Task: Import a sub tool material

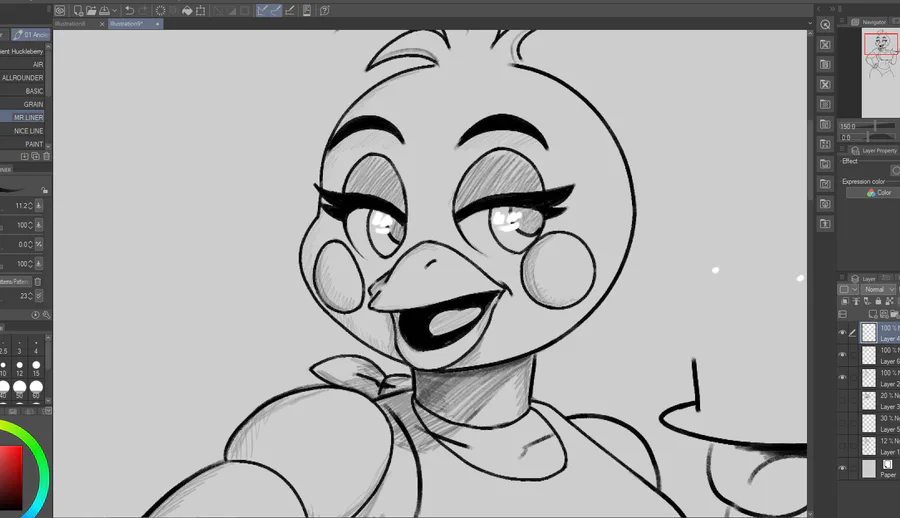Action: point(25,156)
